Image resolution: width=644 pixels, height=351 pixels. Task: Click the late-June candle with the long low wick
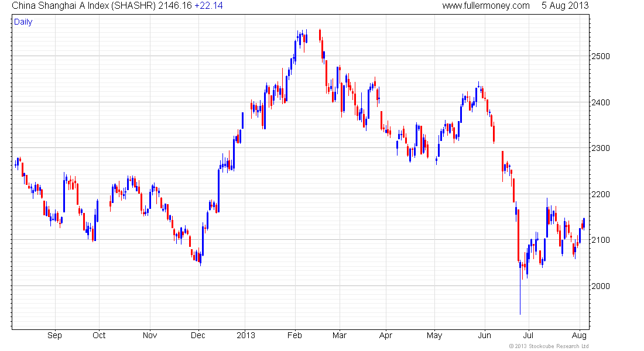[x=520, y=287]
